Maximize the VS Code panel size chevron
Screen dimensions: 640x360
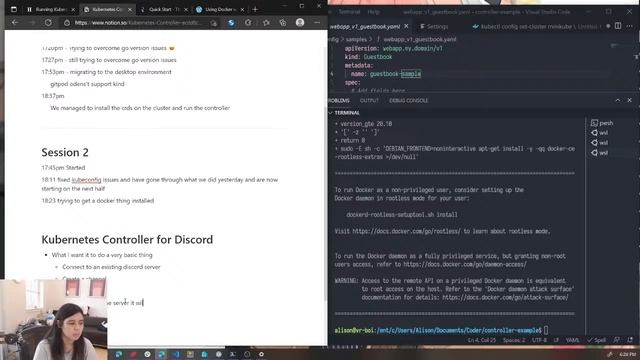[618, 100]
